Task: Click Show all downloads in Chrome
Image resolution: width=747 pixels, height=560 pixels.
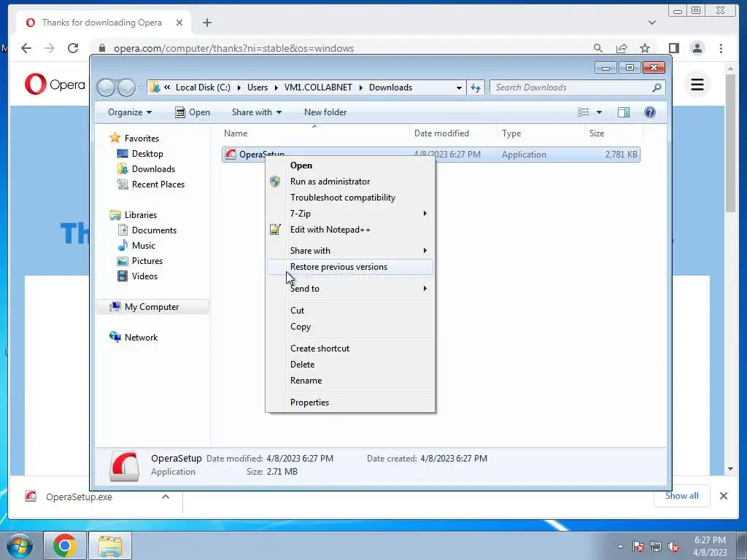Action: click(682, 496)
